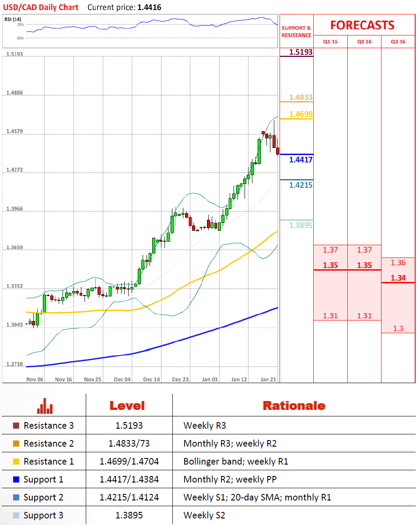The height and width of the screenshot is (525, 420).
Task: Click the '1.4417/1.4384' level cell
Action: pyautogui.click(x=129, y=479)
